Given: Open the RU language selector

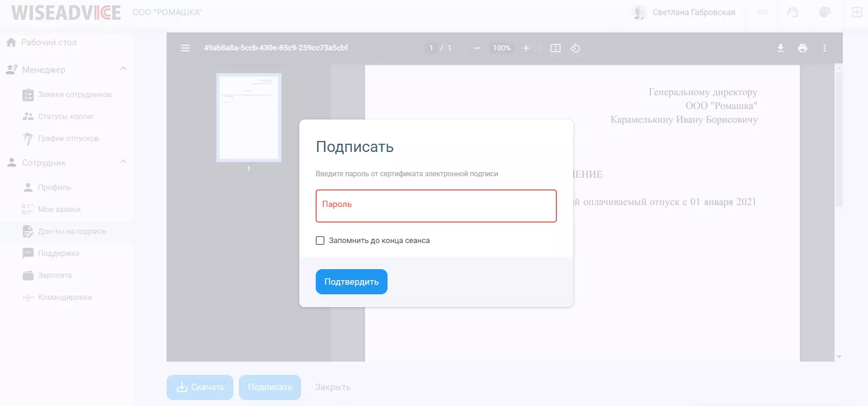Looking at the screenshot, I should pos(763,12).
